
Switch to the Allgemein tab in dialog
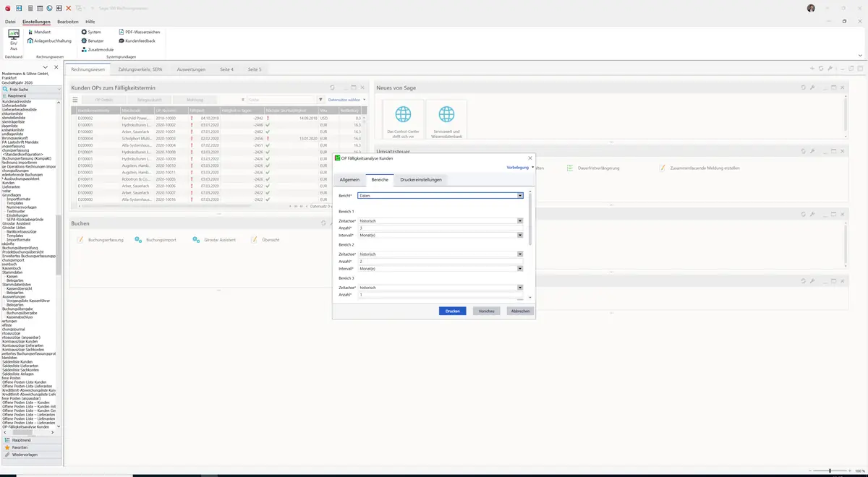349,179
